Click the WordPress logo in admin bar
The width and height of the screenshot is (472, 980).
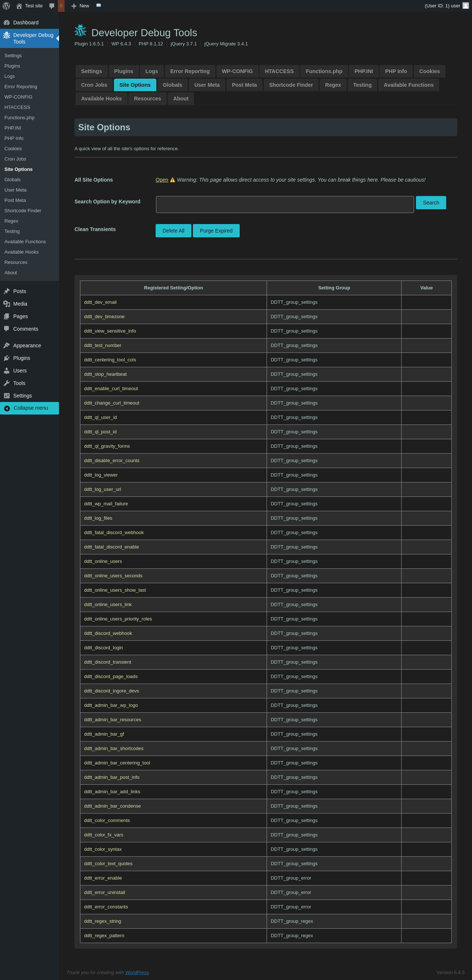click(7, 6)
